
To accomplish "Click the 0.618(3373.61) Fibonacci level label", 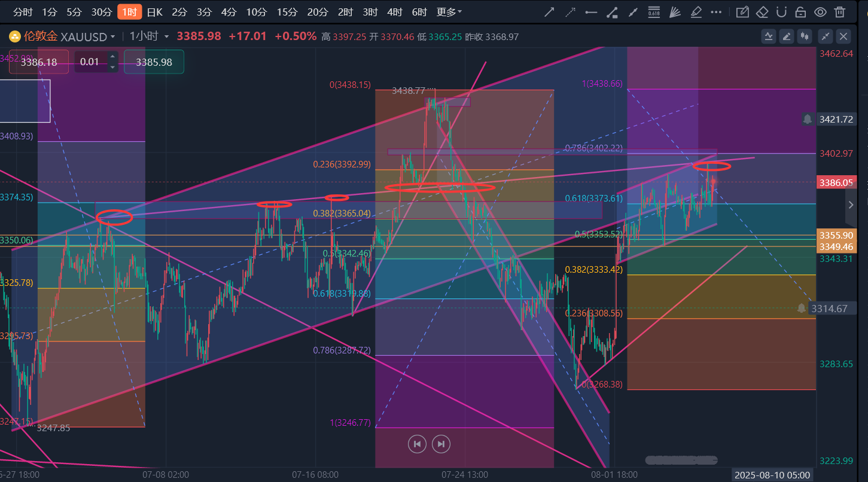I will [593, 198].
